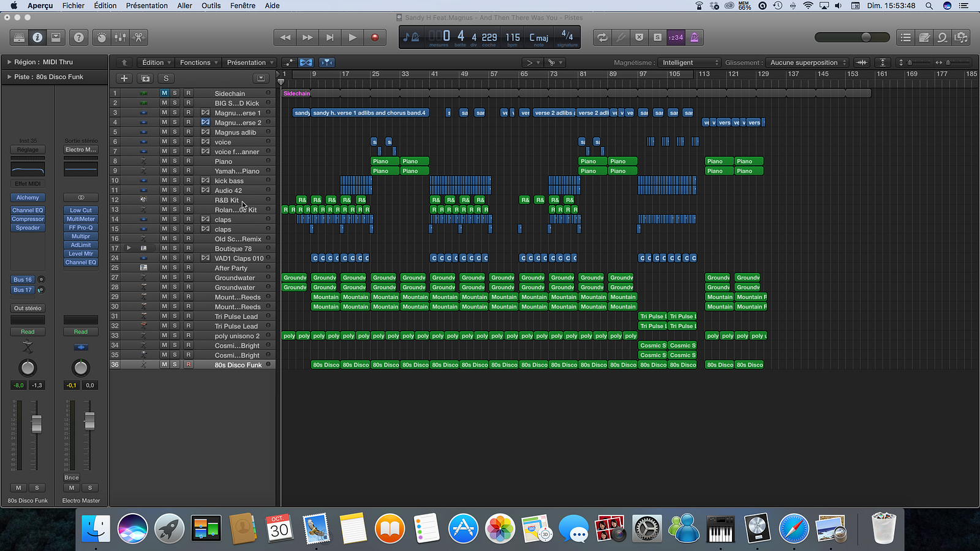Open the scissors Editors icon

click(138, 37)
